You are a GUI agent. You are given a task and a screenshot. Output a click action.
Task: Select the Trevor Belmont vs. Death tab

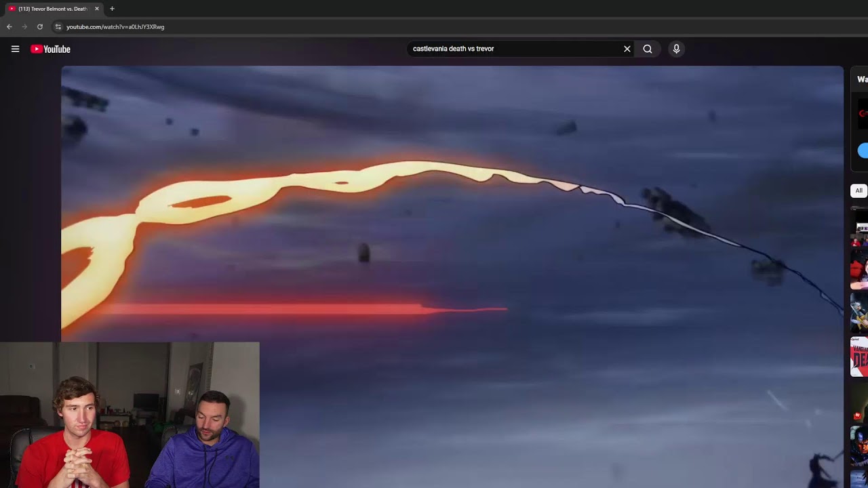[53, 9]
